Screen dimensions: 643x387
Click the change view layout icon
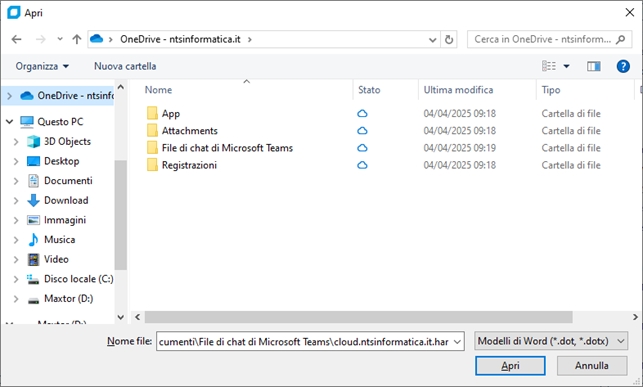coord(549,66)
